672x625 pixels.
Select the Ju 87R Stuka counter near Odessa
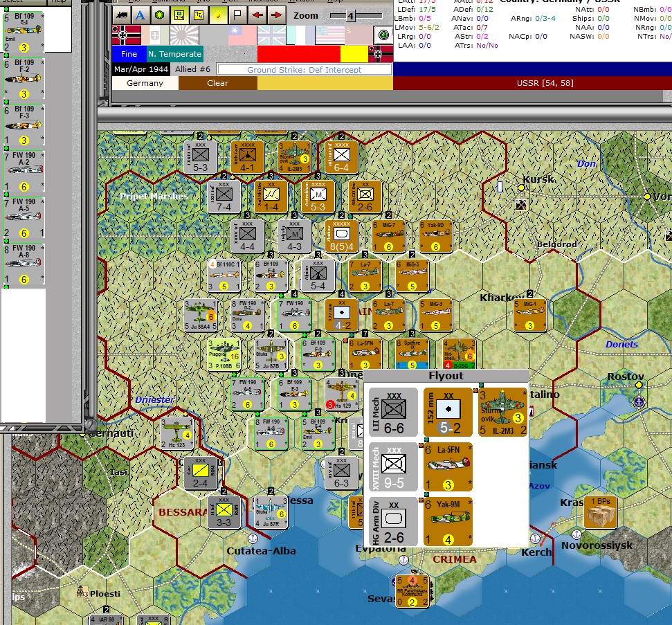[271, 512]
